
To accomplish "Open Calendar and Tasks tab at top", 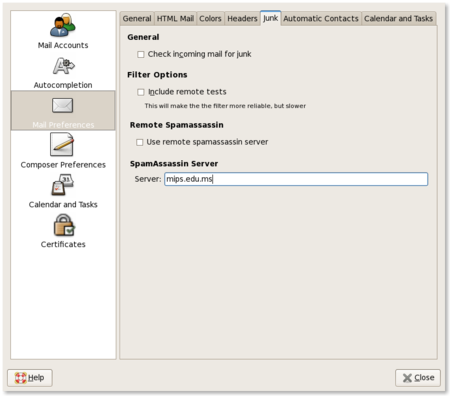I will [x=399, y=19].
